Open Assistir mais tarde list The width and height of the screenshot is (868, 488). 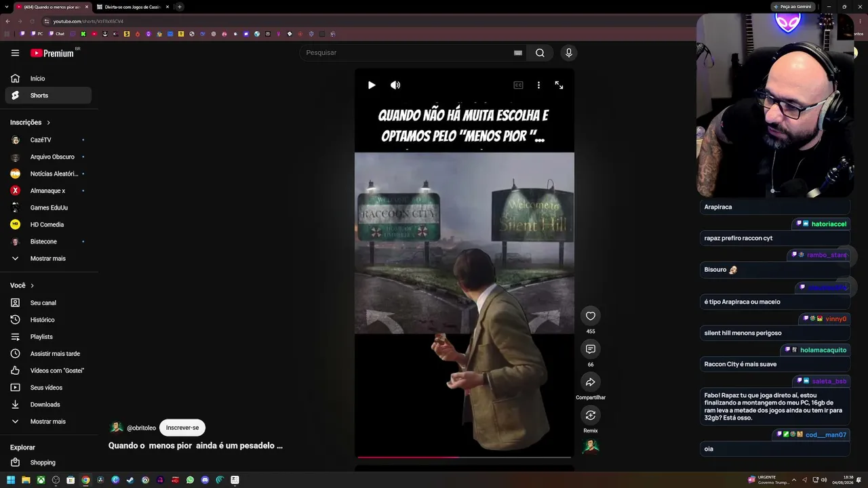(48, 354)
